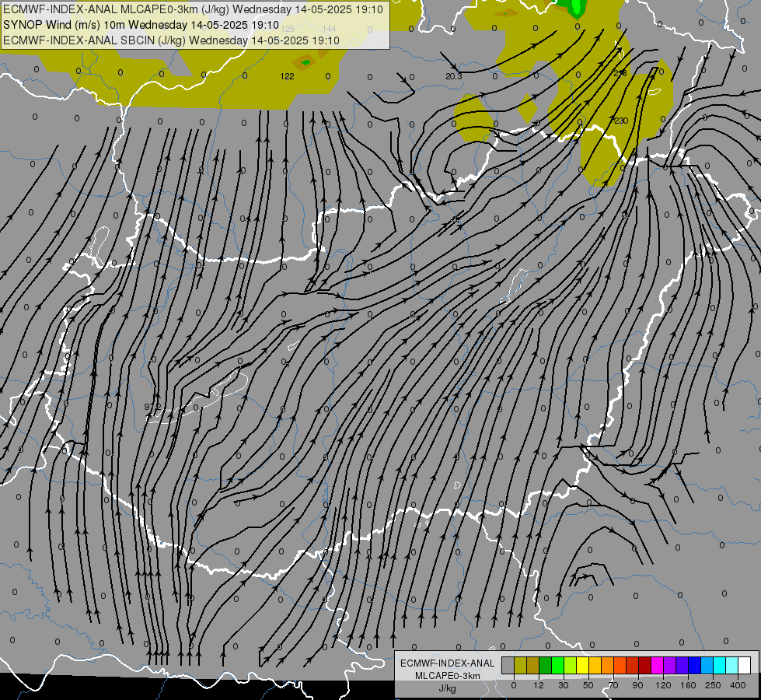Pick the dark maroon-red legend swatch
This screenshot has height=700, width=761.
pos(645,665)
